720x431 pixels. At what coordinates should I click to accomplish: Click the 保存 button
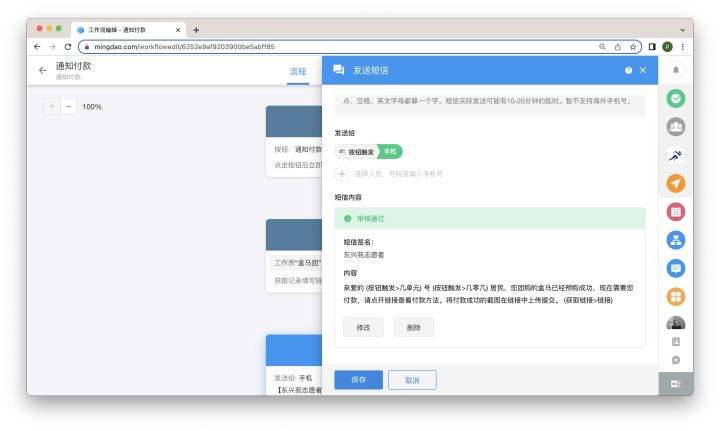coord(358,380)
